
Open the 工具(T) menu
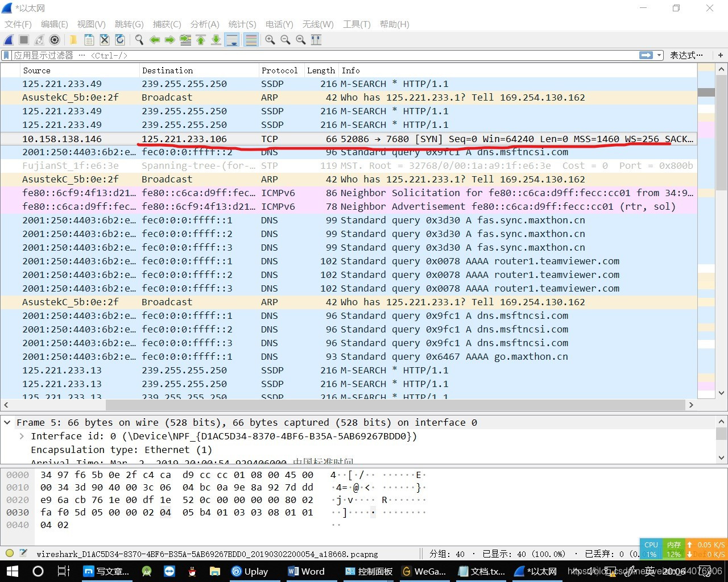(357, 24)
